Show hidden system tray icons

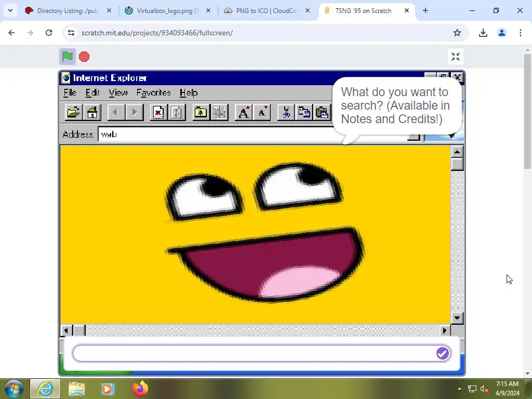tap(459, 389)
